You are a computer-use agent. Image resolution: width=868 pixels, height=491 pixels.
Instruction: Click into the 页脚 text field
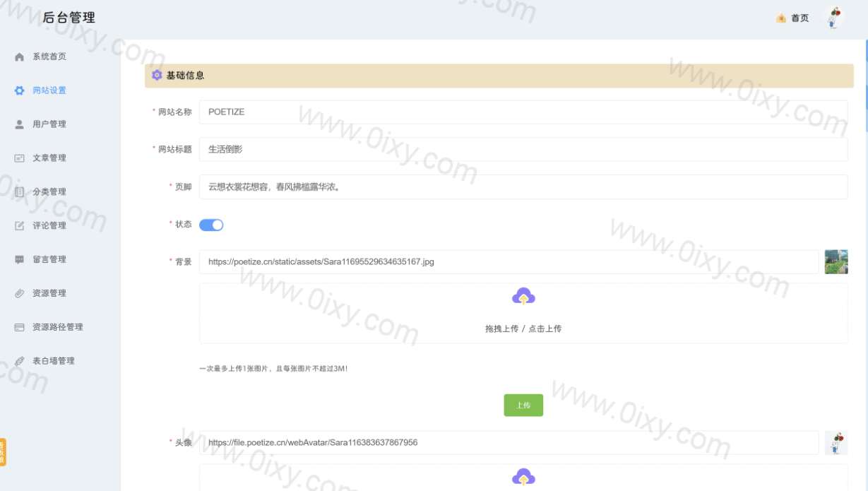point(523,187)
